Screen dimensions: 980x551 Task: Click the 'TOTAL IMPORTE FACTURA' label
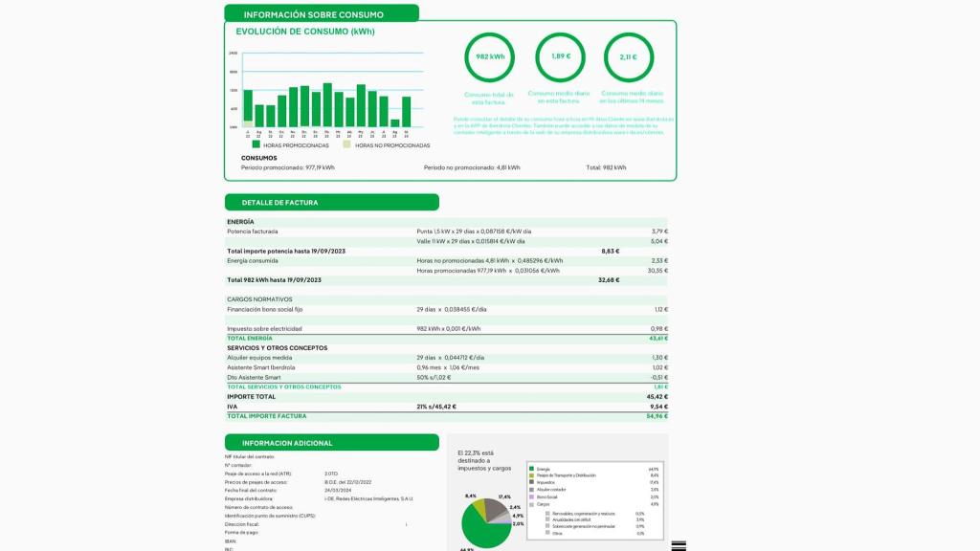tap(266, 416)
